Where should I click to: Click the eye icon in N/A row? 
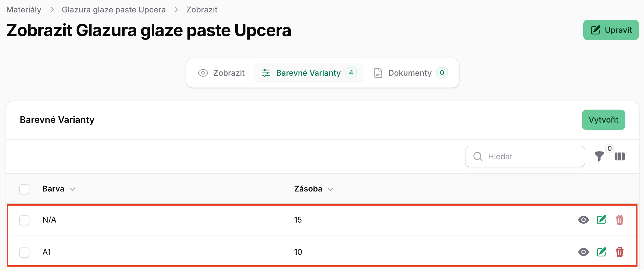coord(583,220)
